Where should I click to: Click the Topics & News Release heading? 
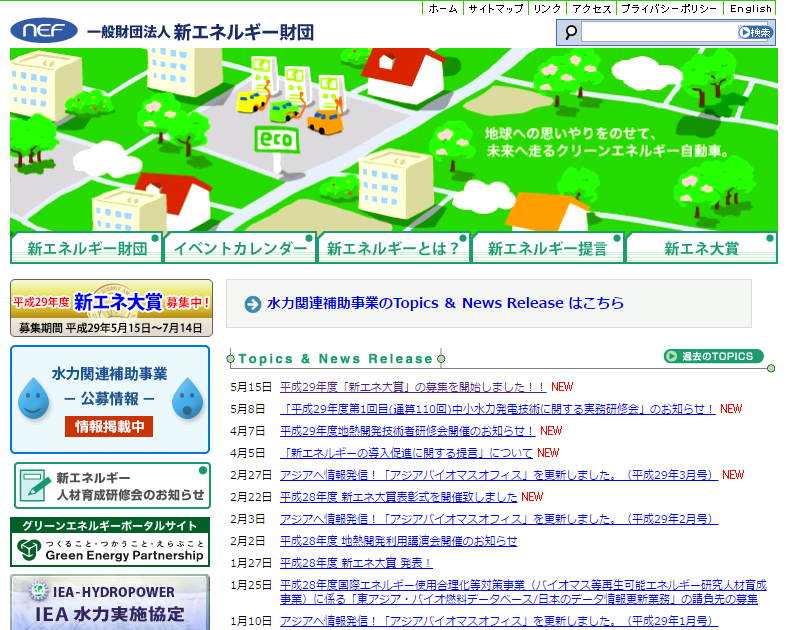[335, 359]
